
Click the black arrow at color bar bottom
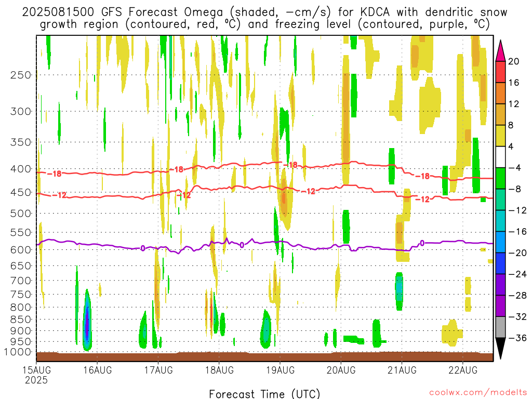[500, 349]
